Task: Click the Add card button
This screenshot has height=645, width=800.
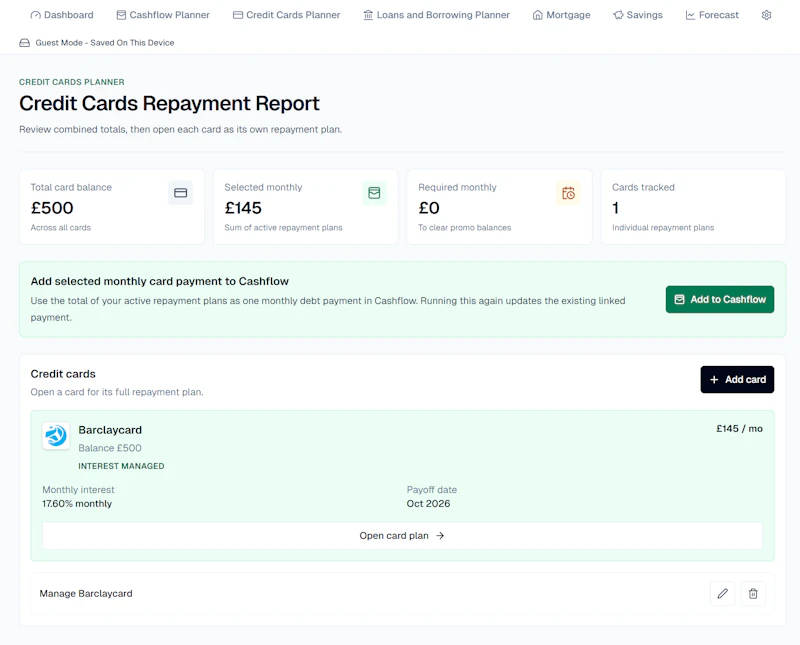Action: coord(737,380)
